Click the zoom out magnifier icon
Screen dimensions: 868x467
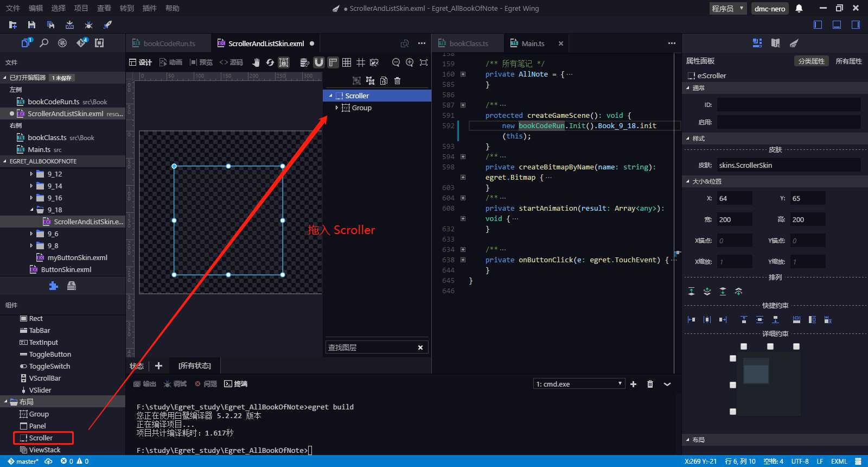(396, 62)
